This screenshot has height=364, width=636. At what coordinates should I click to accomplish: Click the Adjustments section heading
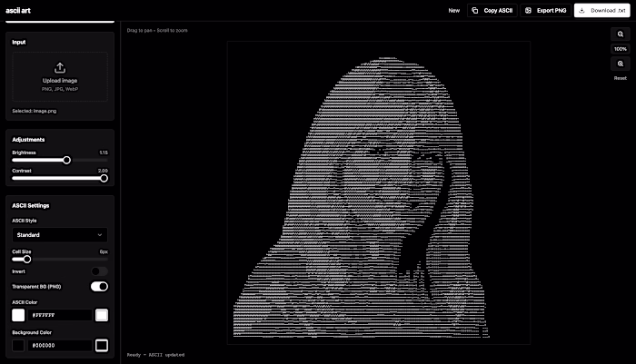(x=28, y=140)
